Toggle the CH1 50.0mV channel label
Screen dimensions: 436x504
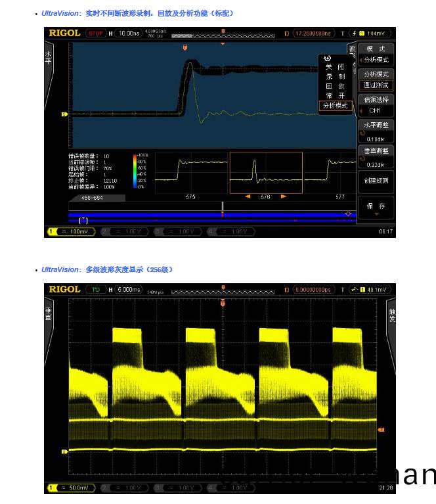(x=70, y=488)
